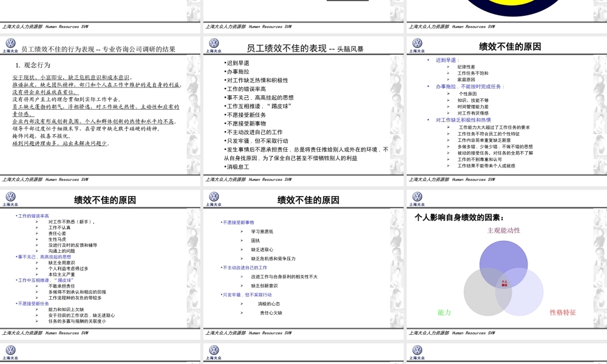Click blue heading 办事拖拉，不能按时完成任务
The height and width of the screenshot is (364, 607).
click(470, 87)
